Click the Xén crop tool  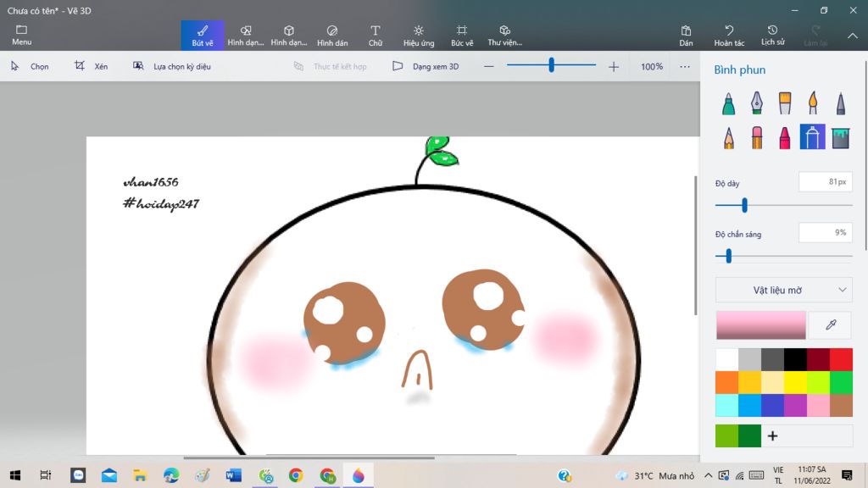click(92, 66)
